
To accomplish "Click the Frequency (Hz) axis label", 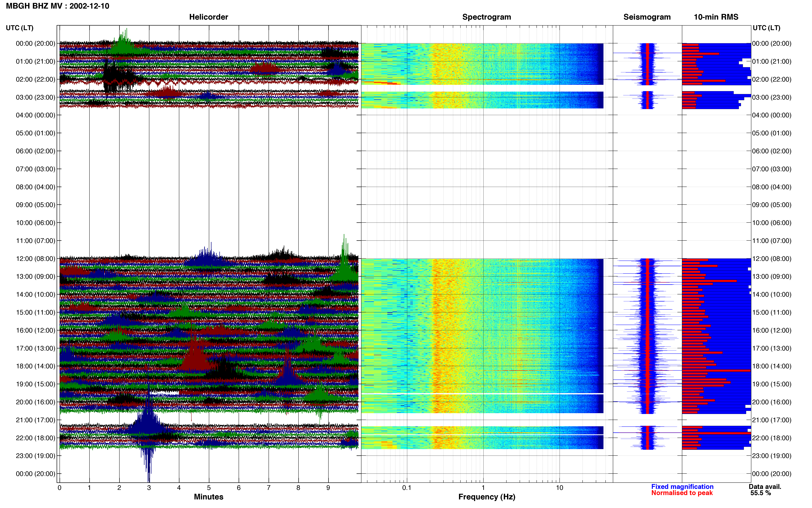I will tap(487, 497).
